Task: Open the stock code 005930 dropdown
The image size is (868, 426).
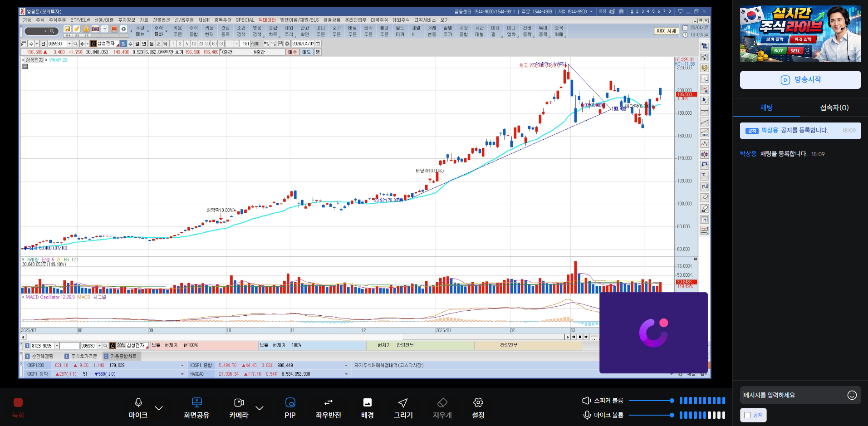Action: (69, 44)
